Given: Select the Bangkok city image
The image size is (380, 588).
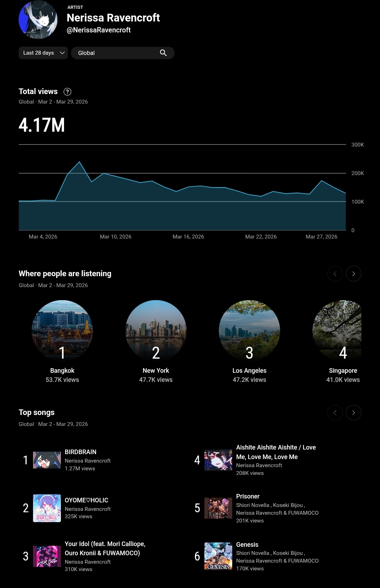Looking at the screenshot, I should click(62, 330).
